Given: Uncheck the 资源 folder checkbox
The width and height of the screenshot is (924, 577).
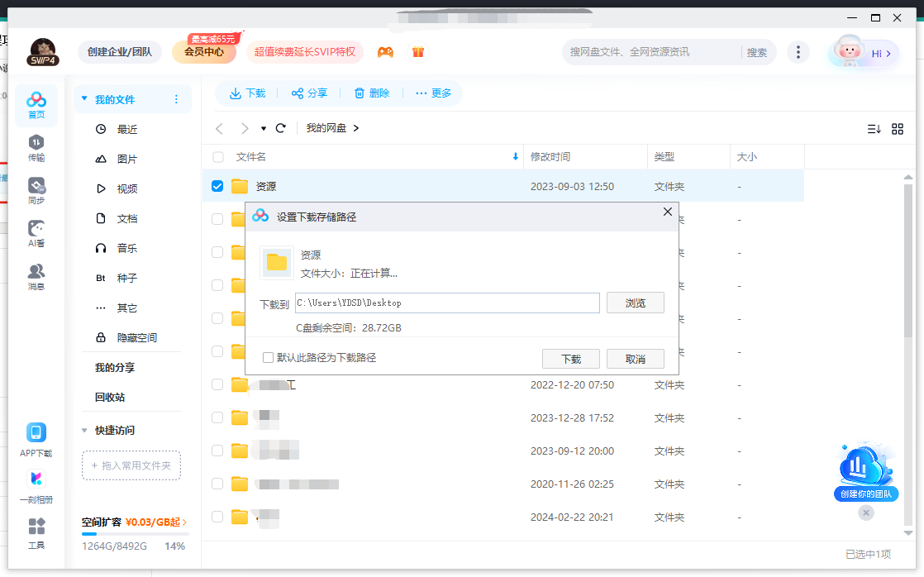Looking at the screenshot, I should (x=217, y=186).
